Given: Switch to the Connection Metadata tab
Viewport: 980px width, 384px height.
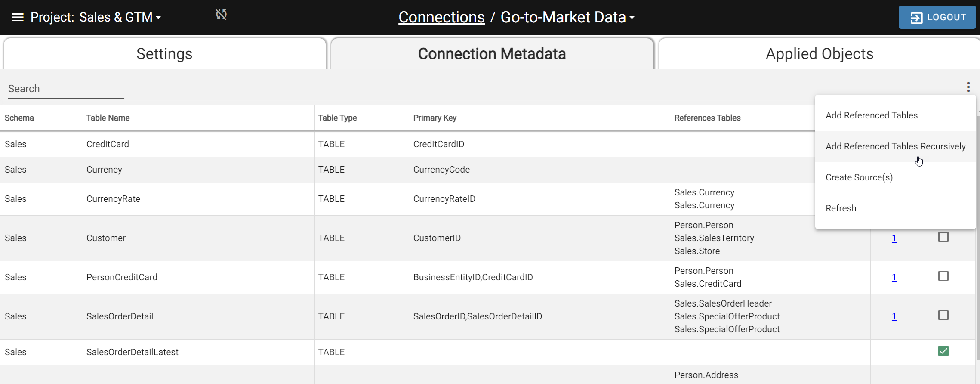Looking at the screenshot, I should (492, 54).
